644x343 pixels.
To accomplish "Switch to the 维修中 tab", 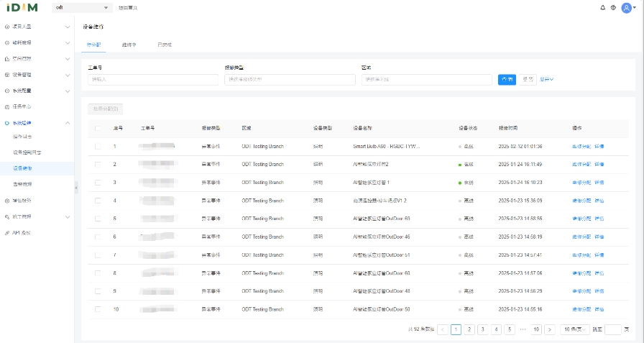I will coord(129,45).
